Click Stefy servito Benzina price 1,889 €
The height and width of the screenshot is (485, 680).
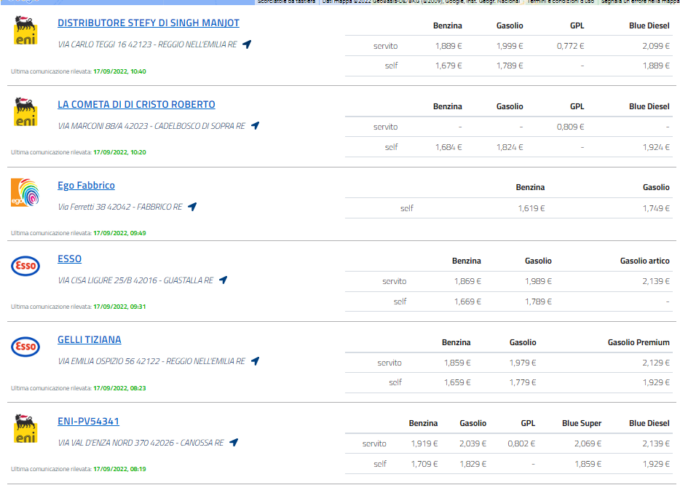pyautogui.click(x=448, y=46)
